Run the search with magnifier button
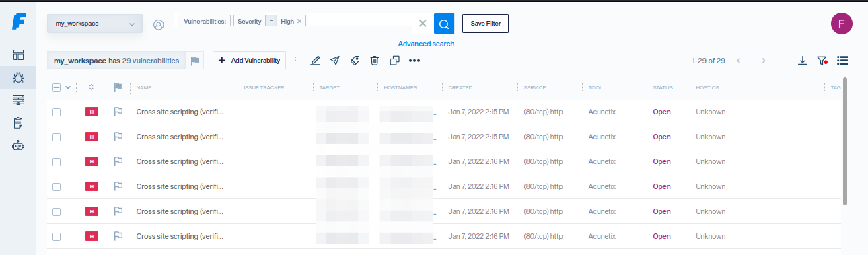868x255 pixels. 444,24
